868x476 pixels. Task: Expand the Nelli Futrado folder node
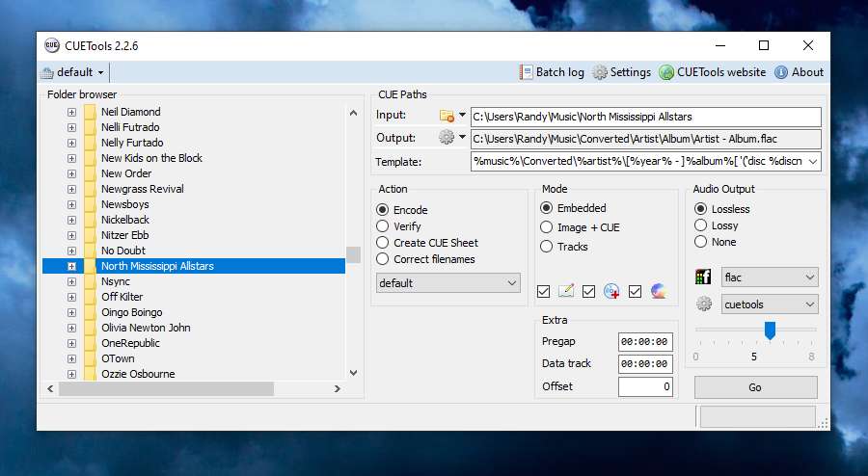[71, 127]
